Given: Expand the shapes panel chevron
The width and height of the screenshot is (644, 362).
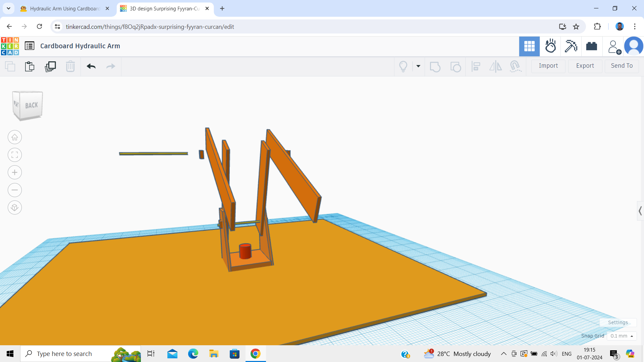Looking at the screenshot, I should (x=640, y=211).
